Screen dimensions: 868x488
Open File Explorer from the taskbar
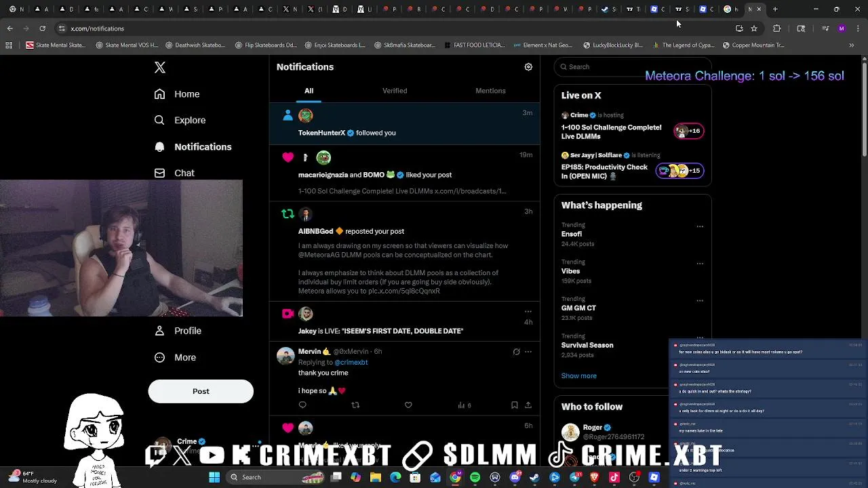(375, 477)
